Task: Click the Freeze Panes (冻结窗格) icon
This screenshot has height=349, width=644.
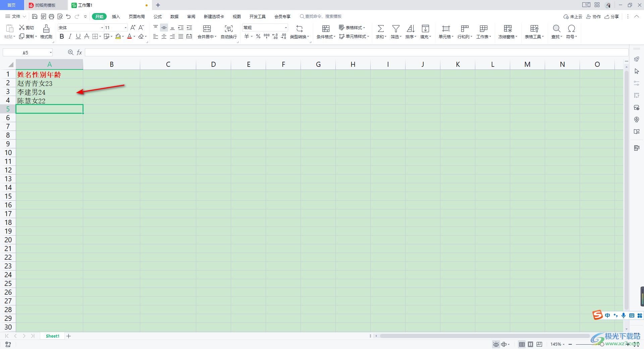Action: (508, 29)
